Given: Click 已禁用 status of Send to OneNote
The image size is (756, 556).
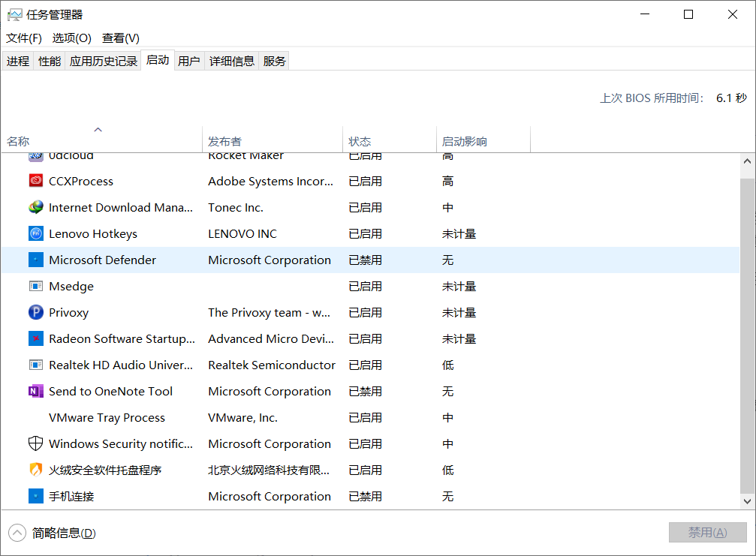Looking at the screenshot, I should pos(365,391).
